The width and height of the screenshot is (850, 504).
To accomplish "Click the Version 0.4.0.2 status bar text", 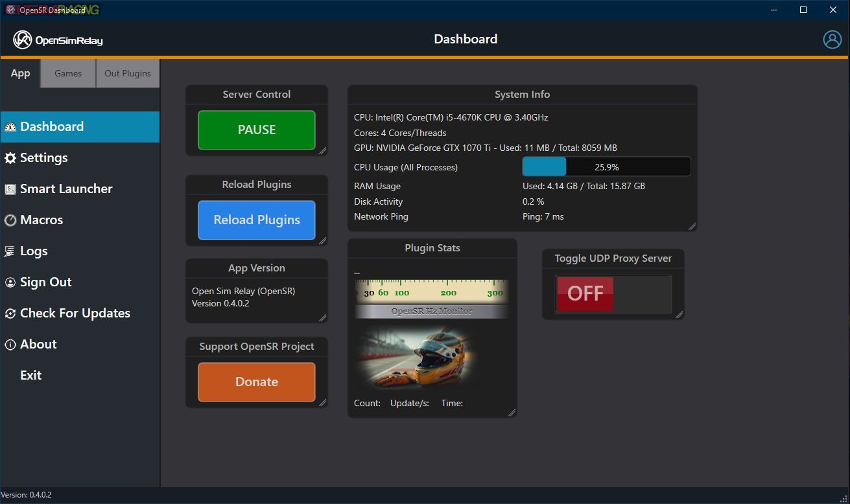I will click(x=27, y=495).
